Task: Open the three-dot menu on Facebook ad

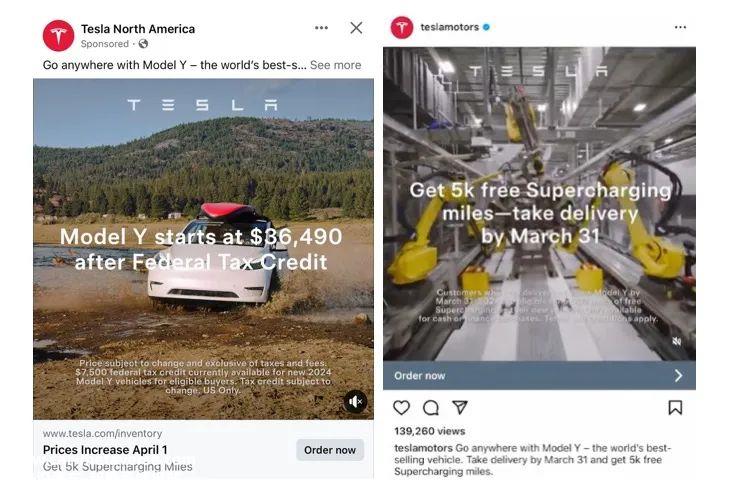Action: click(322, 28)
